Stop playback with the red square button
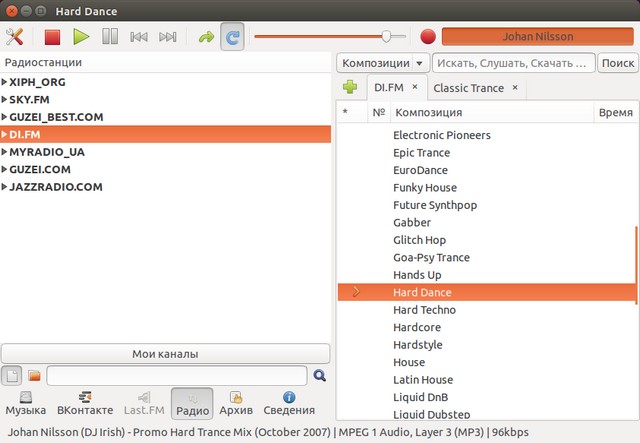The width and height of the screenshot is (640, 443). 52,37
